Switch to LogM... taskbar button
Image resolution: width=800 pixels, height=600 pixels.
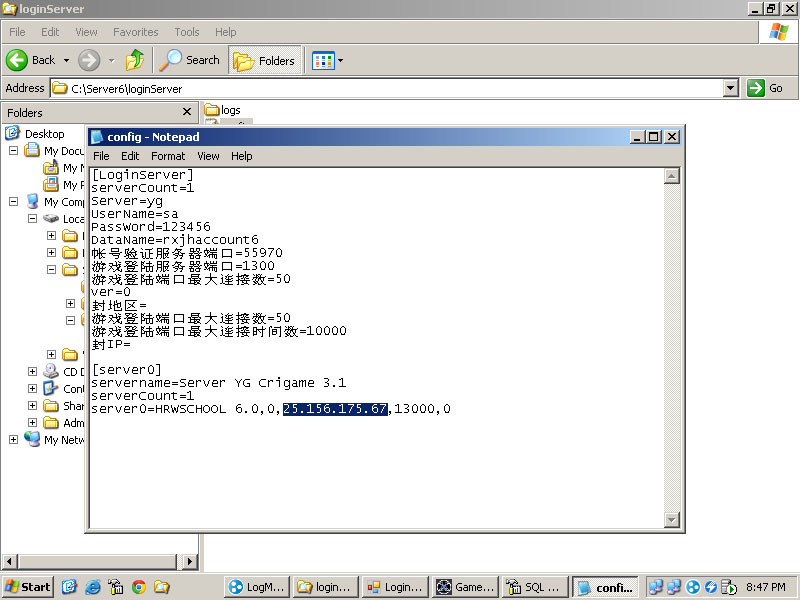click(x=257, y=587)
